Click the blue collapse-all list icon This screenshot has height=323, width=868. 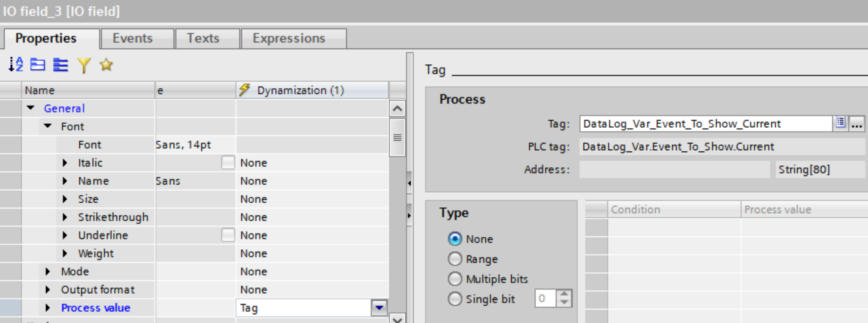(60, 64)
